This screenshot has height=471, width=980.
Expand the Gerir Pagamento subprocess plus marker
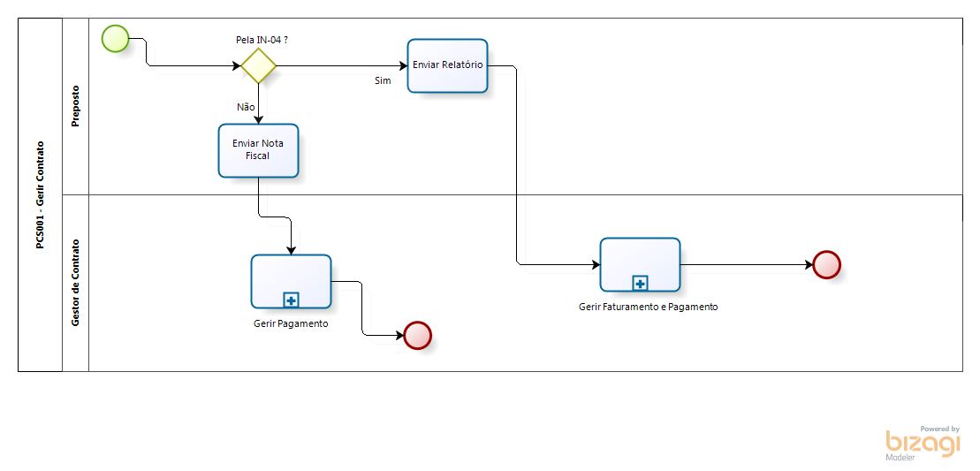291,299
